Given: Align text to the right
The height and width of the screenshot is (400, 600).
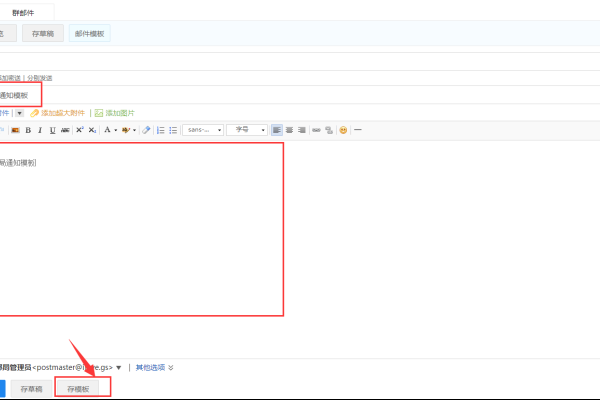Looking at the screenshot, I should pos(302,130).
